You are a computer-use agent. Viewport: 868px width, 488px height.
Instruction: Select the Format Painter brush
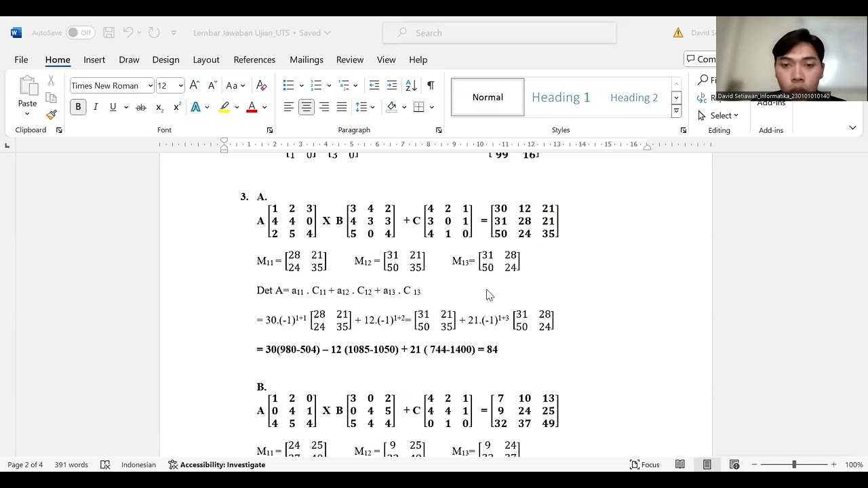click(x=51, y=115)
